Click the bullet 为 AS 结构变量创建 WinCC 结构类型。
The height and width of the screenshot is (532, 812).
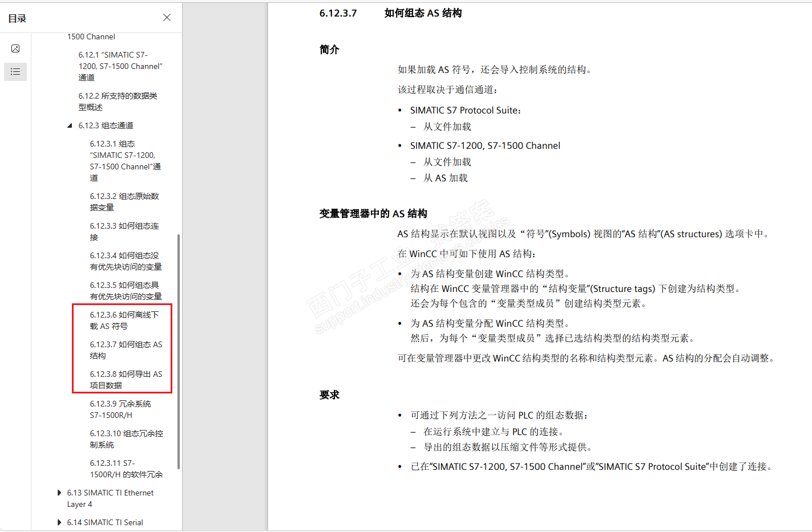pos(492,274)
